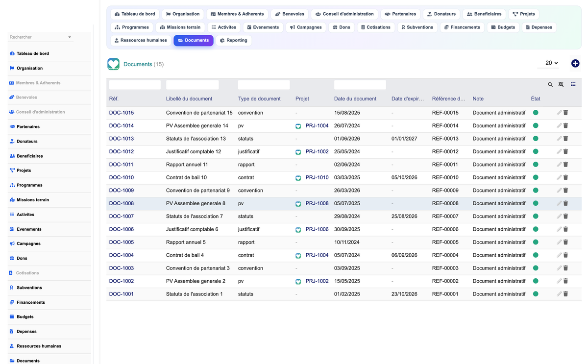The height and width of the screenshot is (364, 588).
Task: Delete DOC-1013 with the trash icon
Action: click(x=565, y=139)
